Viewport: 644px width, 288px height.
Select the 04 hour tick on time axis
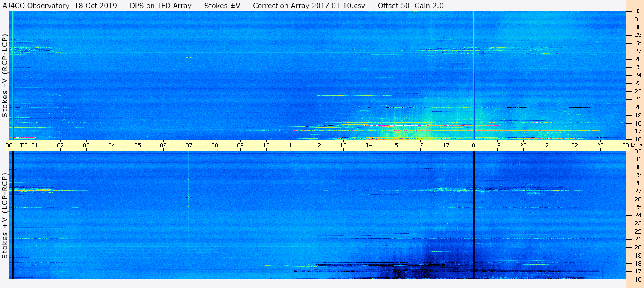point(112,145)
